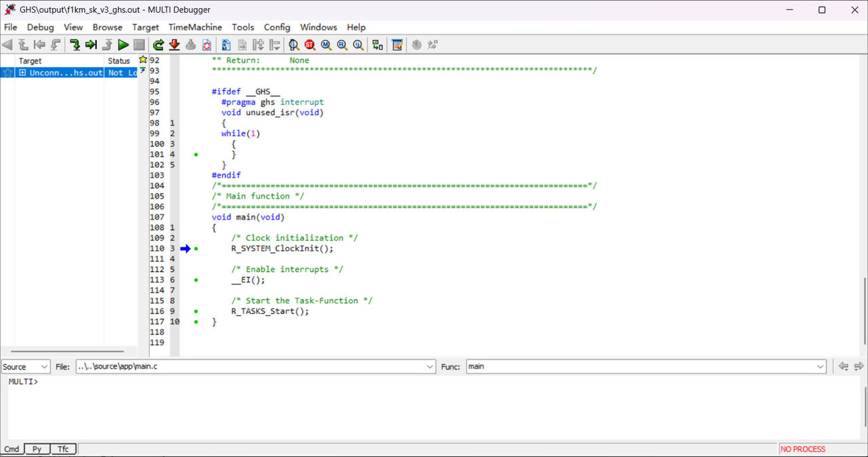Screen dimensions: 868x457
Task: Open the Func dropdown arrow
Action: tap(821, 367)
